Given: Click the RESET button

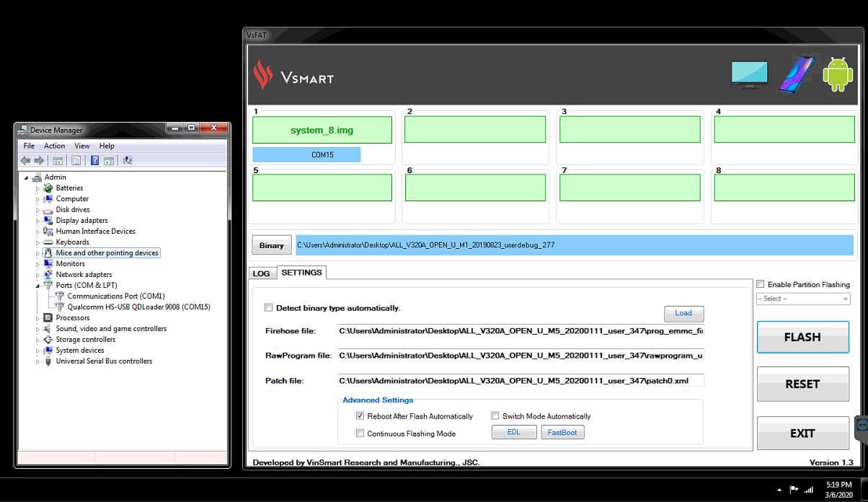Looking at the screenshot, I should pyautogui.click(x=802, y=384).
